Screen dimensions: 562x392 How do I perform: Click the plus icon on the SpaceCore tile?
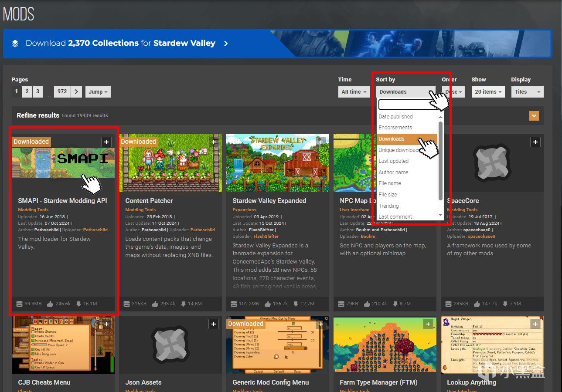[535, 142]
